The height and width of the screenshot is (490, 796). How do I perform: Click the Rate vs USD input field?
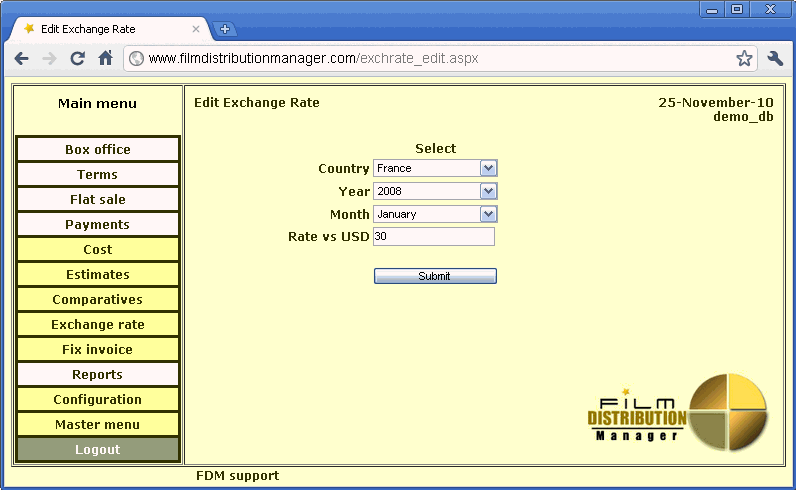coord(433,237)
